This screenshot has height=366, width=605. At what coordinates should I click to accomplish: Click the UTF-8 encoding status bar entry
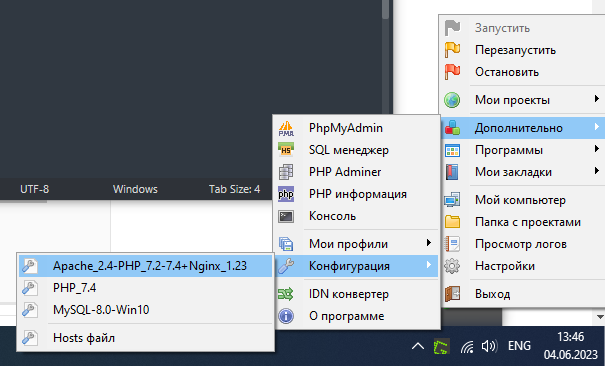(x=34, y=189)
